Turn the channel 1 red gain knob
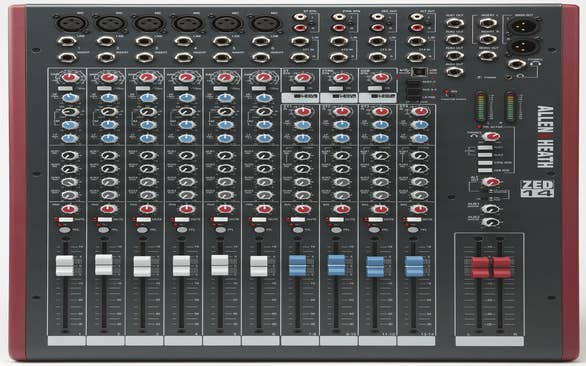This screenshot has width=586, height=366. [x=70, y=78]
